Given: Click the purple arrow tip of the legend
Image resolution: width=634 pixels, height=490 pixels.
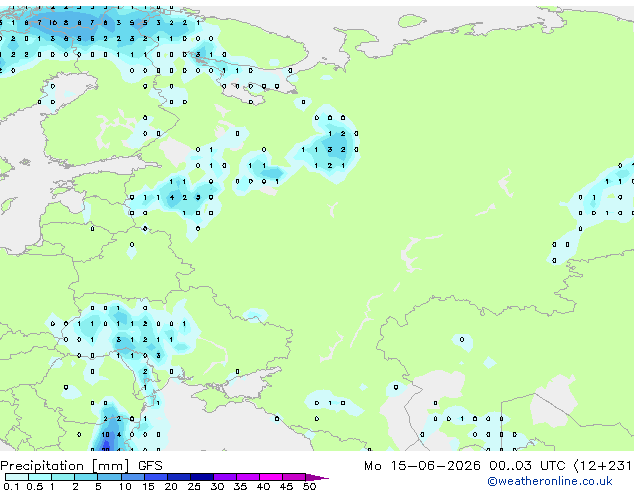Looking at the screenshot, I should (317, 477).
